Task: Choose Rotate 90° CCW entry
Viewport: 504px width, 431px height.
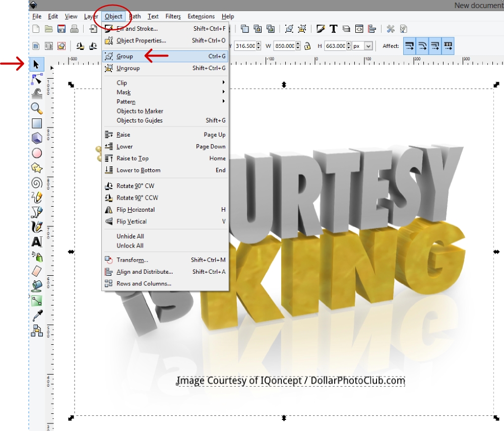Action: click(165, 198)
